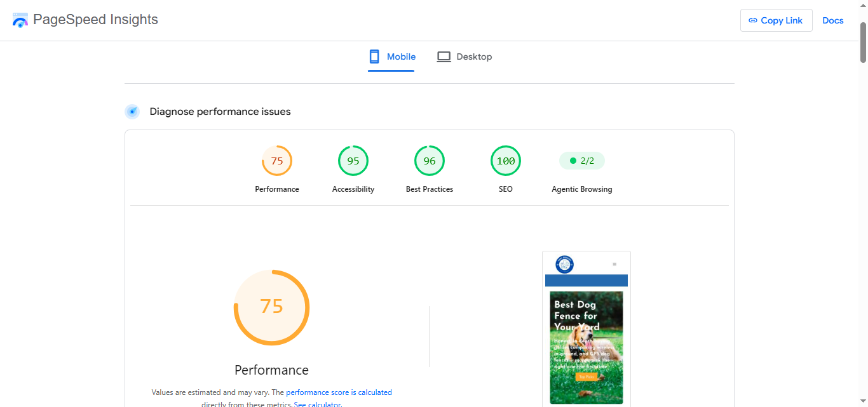Click the Diagnose performance issues heading

point(220,112)
